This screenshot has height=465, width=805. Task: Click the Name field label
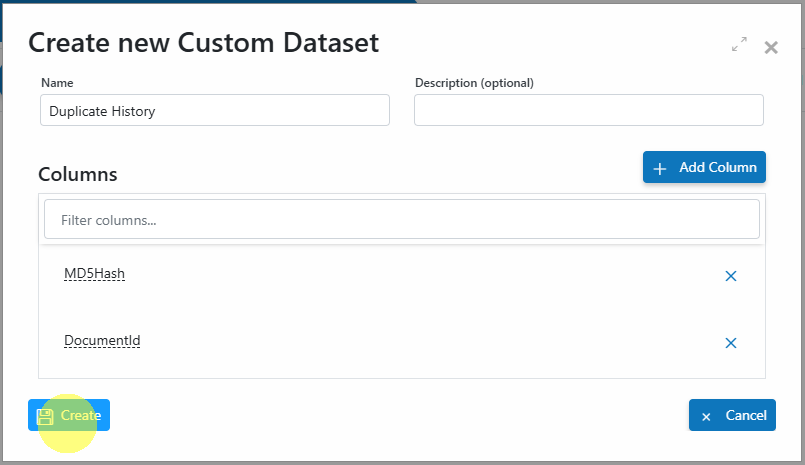point(57,83)
